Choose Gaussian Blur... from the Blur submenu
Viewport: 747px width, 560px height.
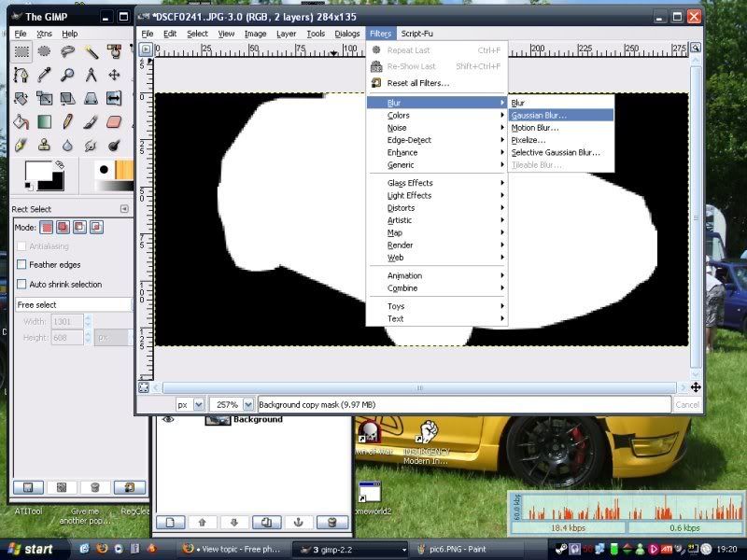(x=561, y=115)
